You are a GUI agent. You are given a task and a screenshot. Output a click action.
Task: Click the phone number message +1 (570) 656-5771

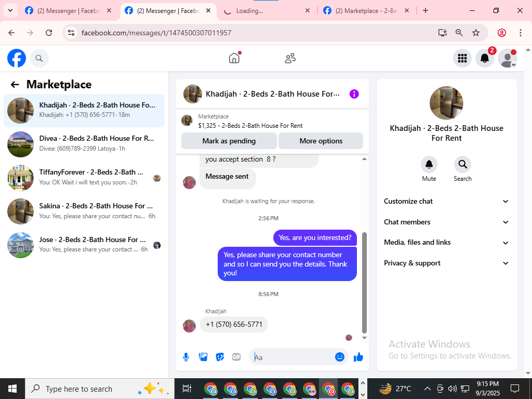point(234,324)
